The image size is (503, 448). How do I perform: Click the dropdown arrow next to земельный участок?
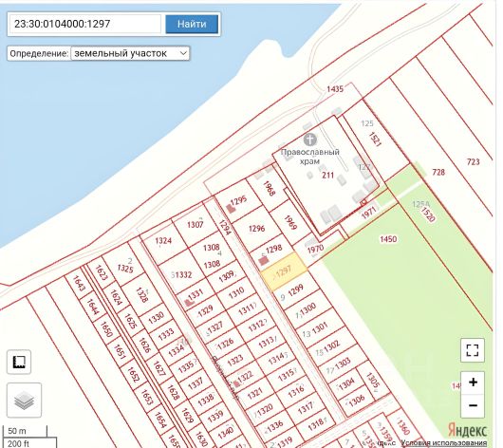point(183,53)
